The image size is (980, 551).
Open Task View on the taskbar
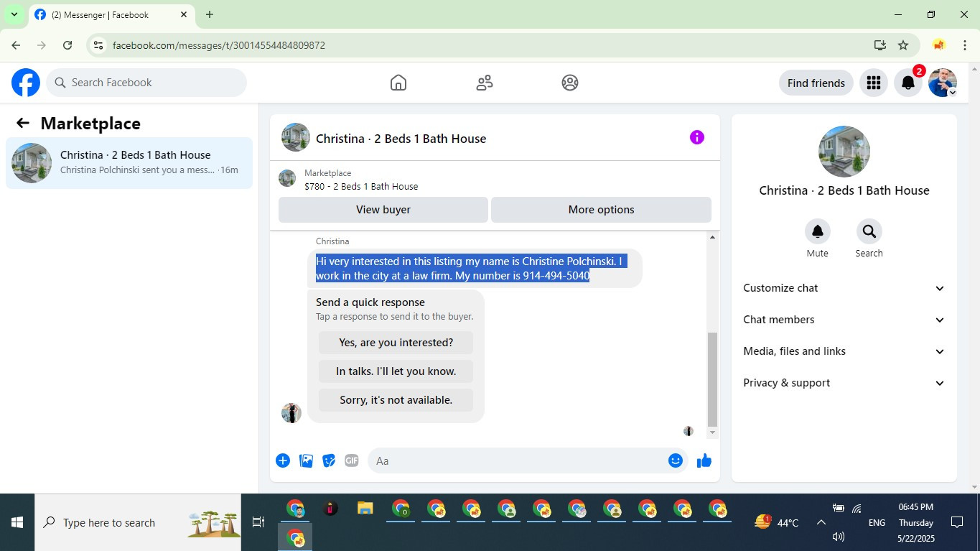coord(258,522)
